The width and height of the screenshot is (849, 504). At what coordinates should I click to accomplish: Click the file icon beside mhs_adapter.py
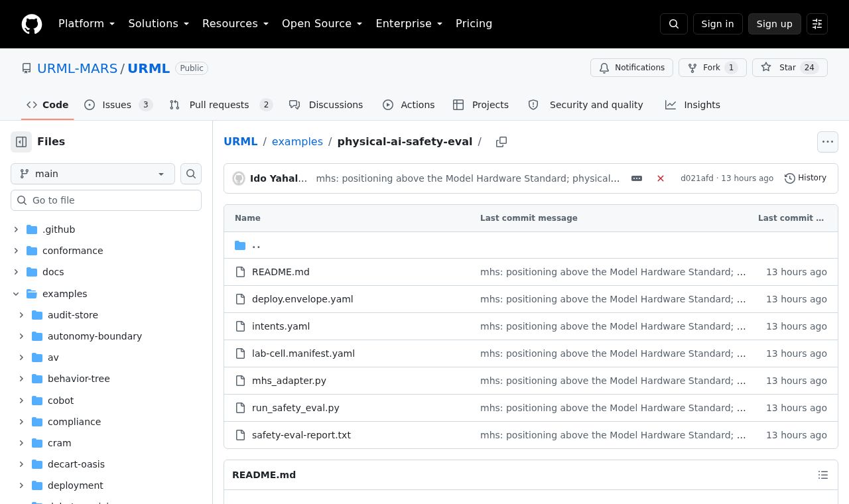(241, 381)
